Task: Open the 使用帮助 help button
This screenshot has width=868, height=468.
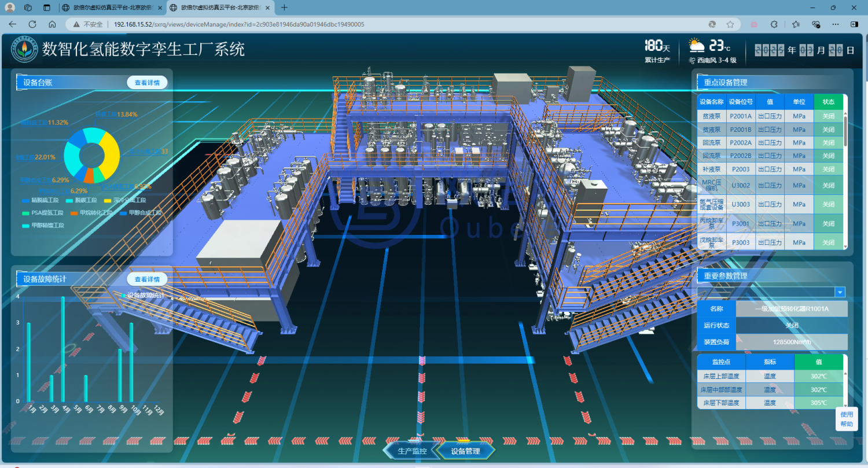Action: (x=847, y=419)
